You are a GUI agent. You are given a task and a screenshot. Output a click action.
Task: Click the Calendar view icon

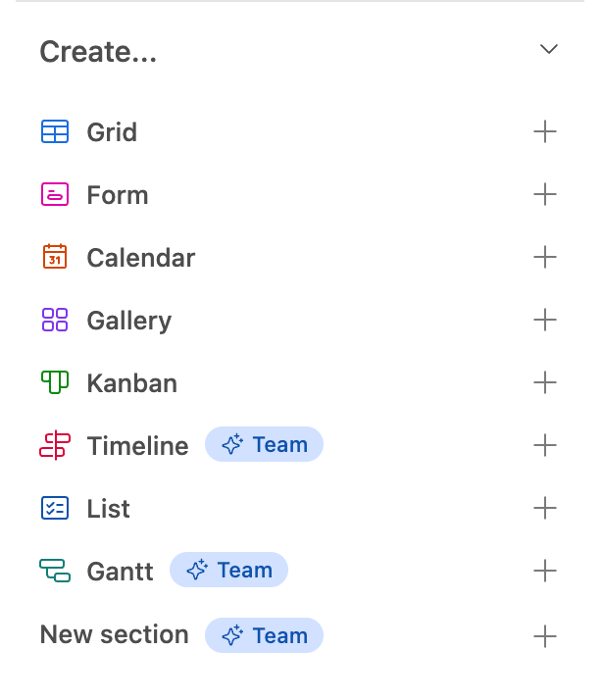point(55,258)
